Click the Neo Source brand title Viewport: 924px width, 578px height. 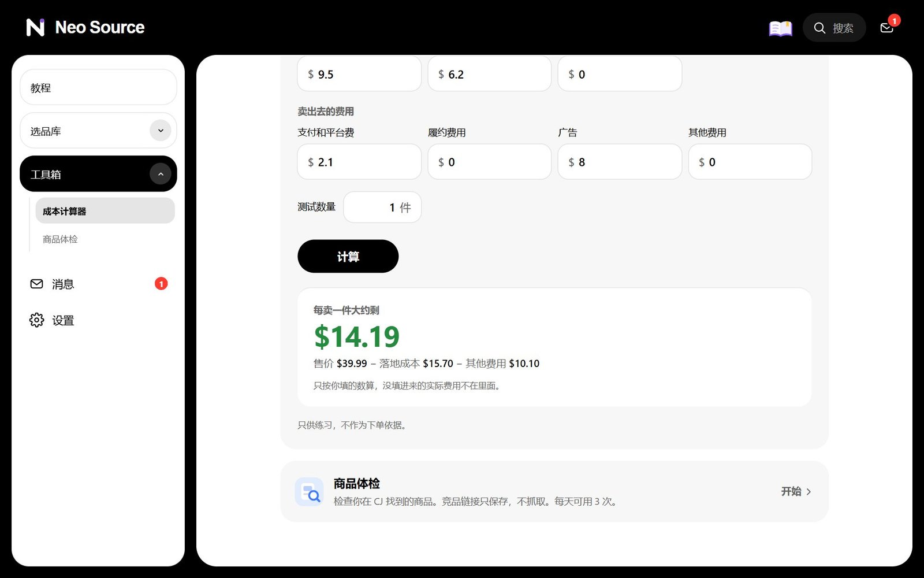click(x=100, y=27)
